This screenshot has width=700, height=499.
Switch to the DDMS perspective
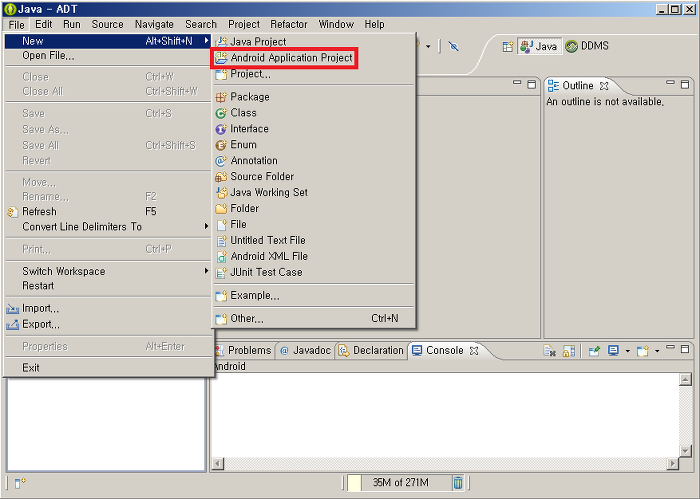(587, 46)
